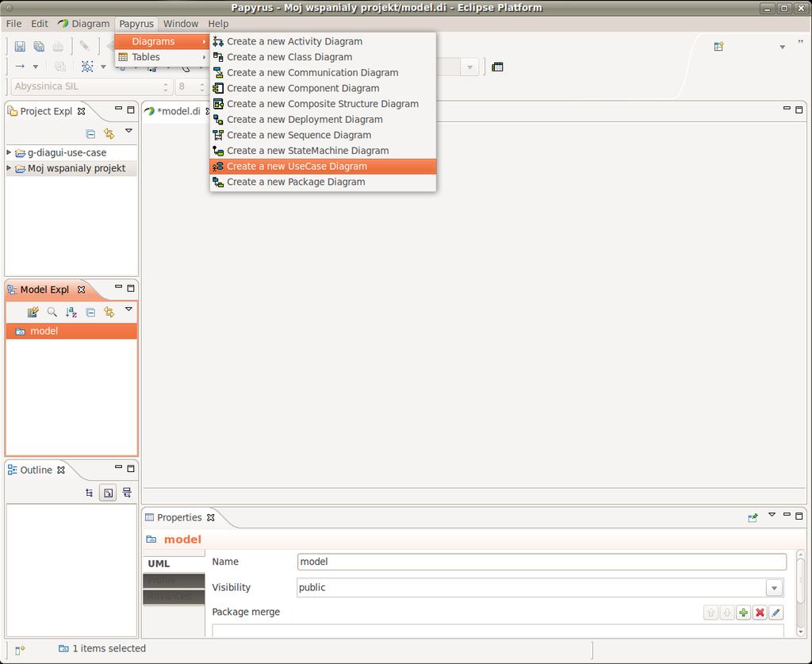
Task: Create a new StateMachine Diagram
Action: coord(323,151)
